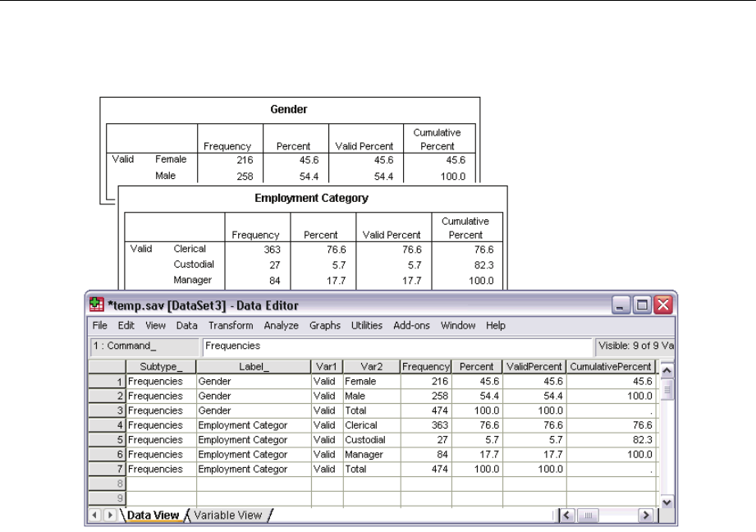Image resolution: width=756 pixels, height=532 pixels.
Task: Click the cell value field showing Frequencies
Action: pyautogui.click(x=397, y=346)
